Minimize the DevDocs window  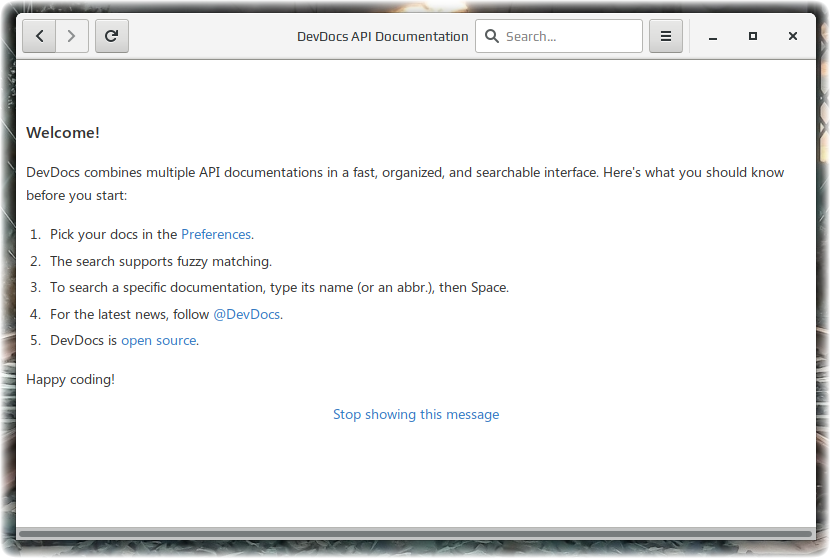tap(713, 37)
